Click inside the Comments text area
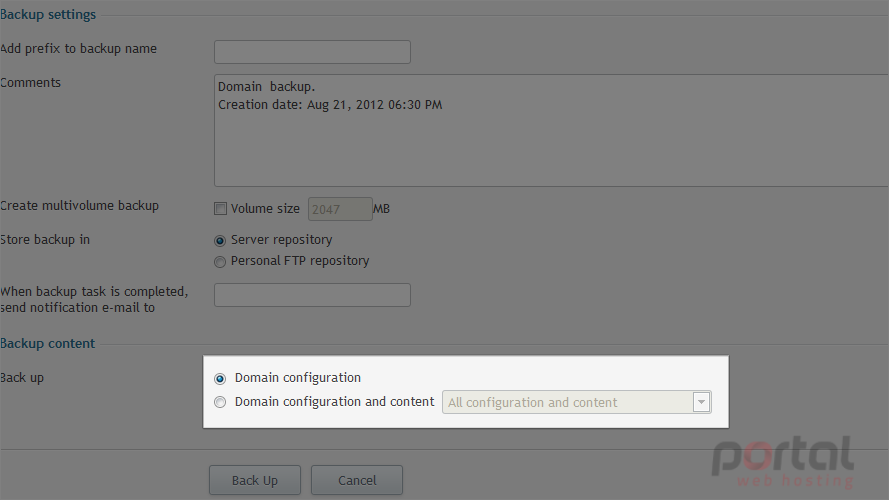Screen dimensions: 889x500 coord(551,130)
